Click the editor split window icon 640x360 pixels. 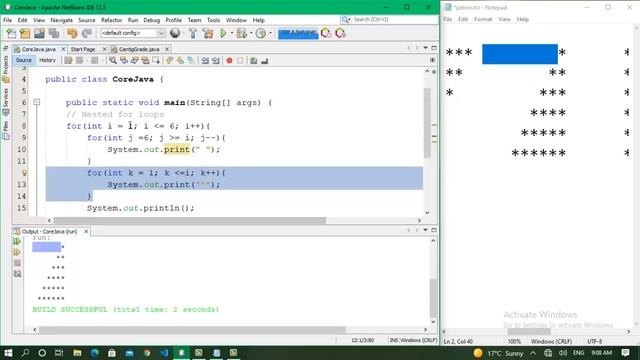pos(432,60)
